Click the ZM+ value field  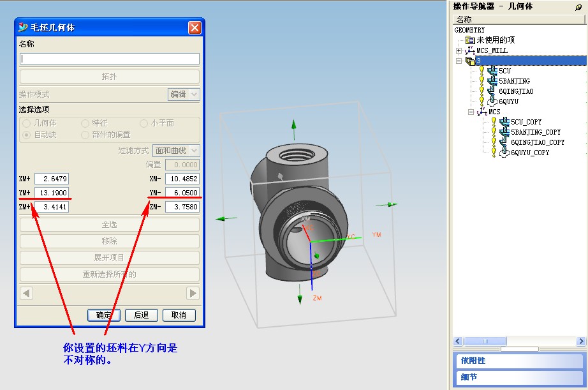point(52,207)
